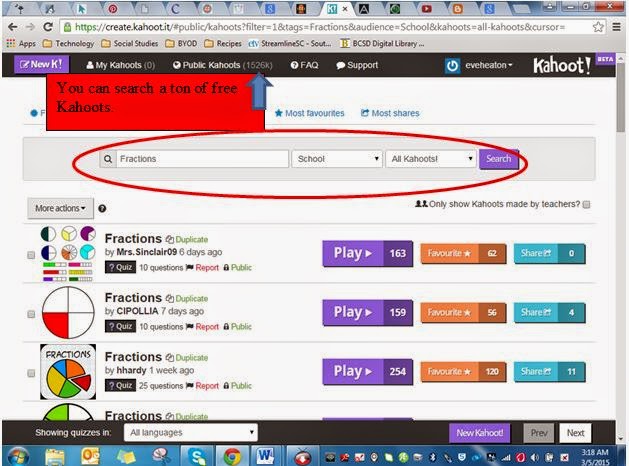
Task: Report the Fractions quiz by CIPOLLIA
Action: (x=203, y=326)
